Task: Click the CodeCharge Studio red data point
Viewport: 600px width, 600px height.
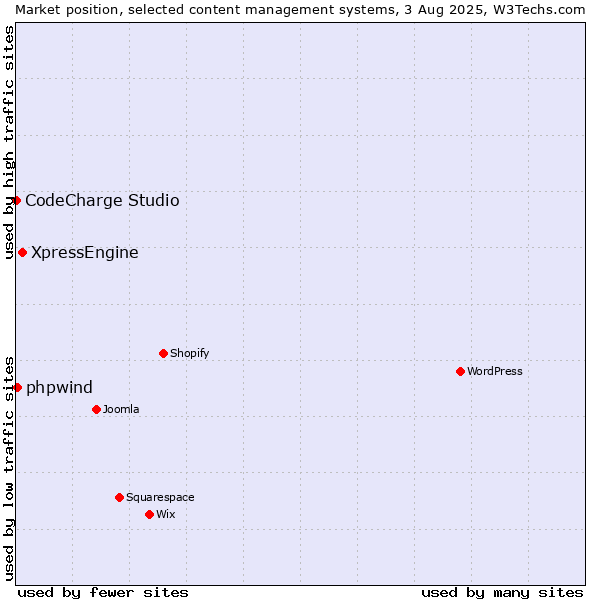Action: (x=16, y=201)
